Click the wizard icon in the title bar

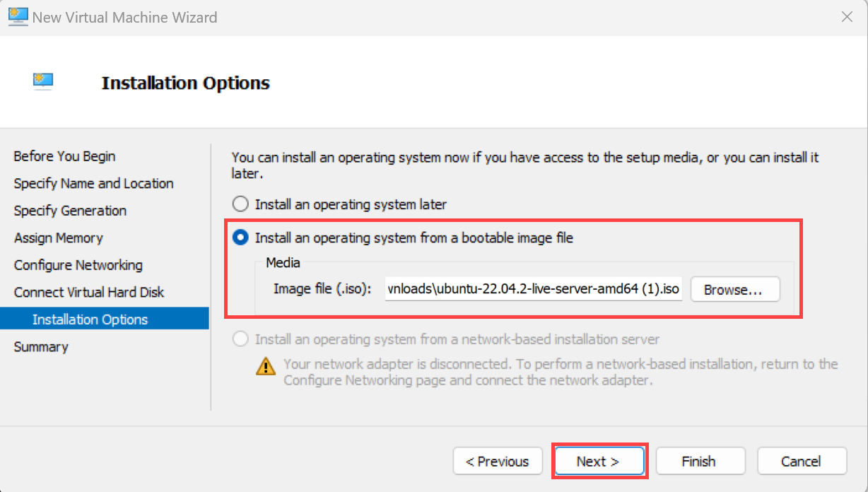pyautogui.click(x=18, y=16)
